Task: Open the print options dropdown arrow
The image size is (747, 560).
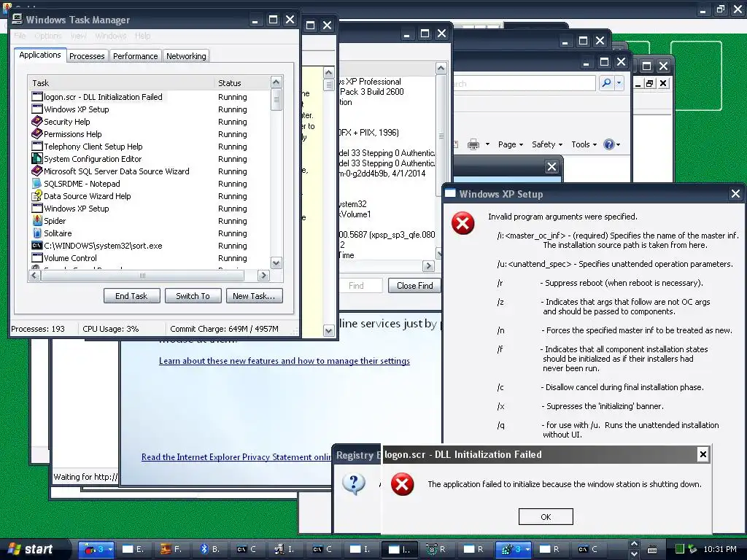Action: pos(487,144)
